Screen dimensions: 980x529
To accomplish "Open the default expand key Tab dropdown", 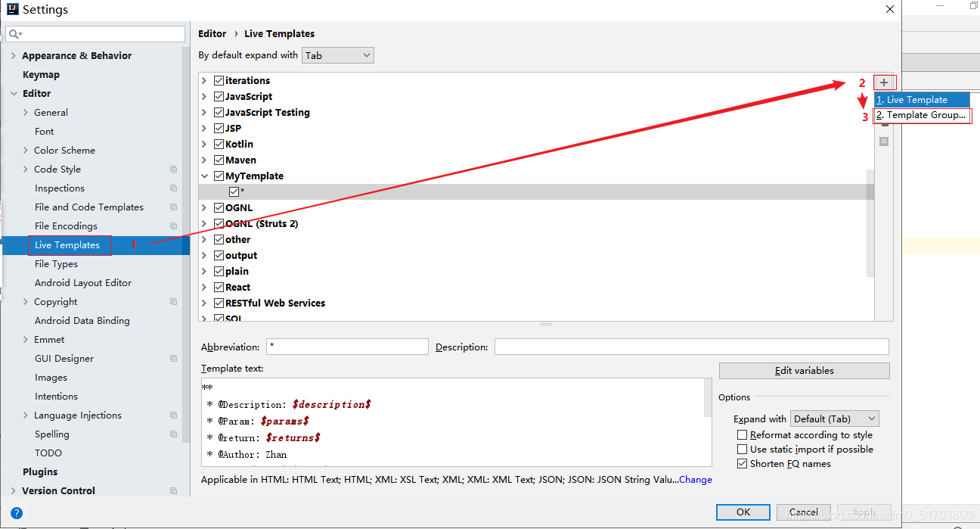I will [338, 55].
